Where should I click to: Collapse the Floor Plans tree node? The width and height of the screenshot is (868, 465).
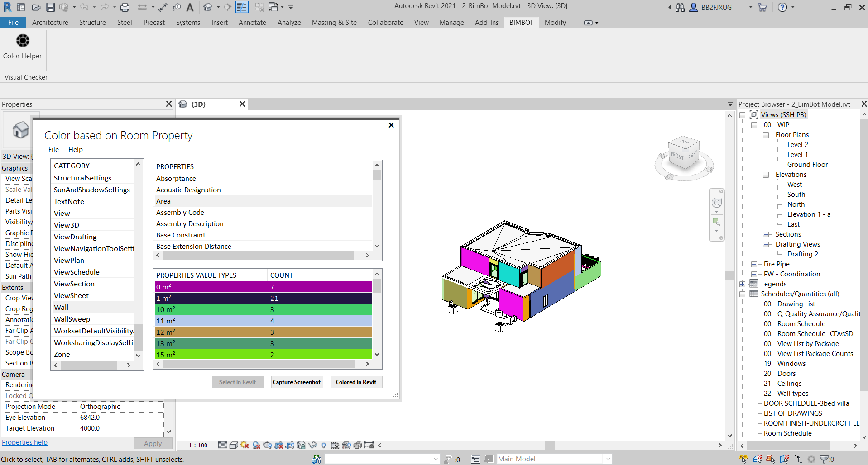tap(766, 135)
